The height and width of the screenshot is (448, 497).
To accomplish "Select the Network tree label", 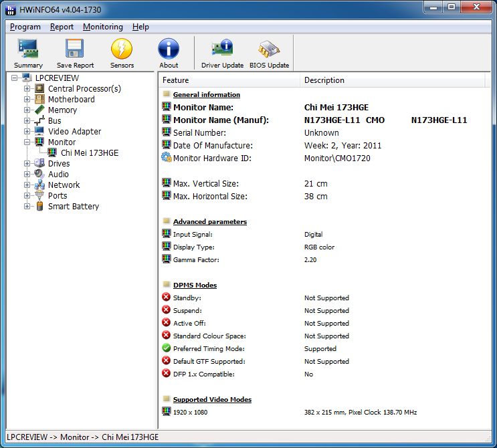I will tap(64, 185).
